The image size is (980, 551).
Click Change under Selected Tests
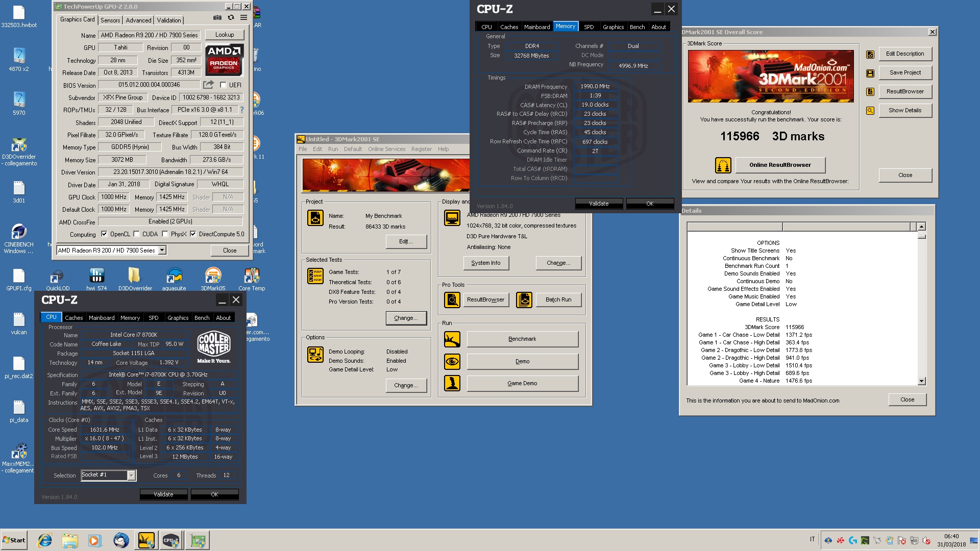[406, 318]
